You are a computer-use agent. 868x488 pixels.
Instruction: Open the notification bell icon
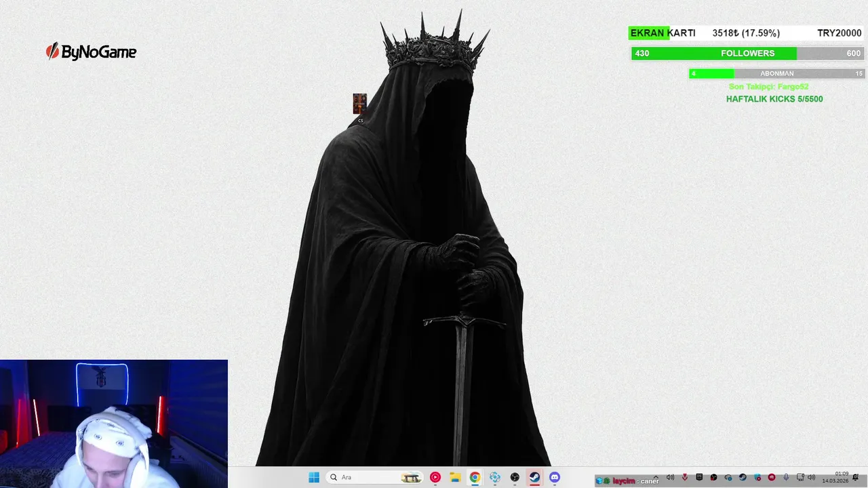[855, 477]
